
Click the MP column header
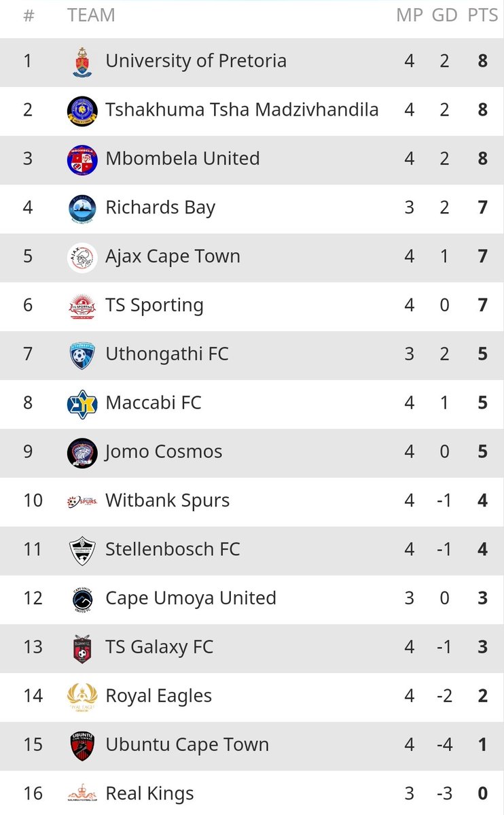tap(409, 15)
